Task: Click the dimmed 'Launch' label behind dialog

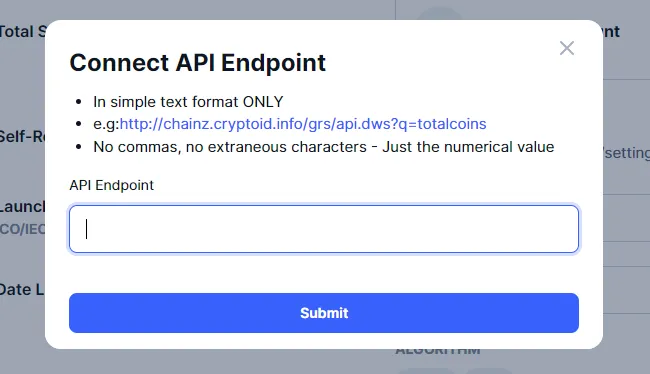Action: pyautogui.click(x=22, y=206)
